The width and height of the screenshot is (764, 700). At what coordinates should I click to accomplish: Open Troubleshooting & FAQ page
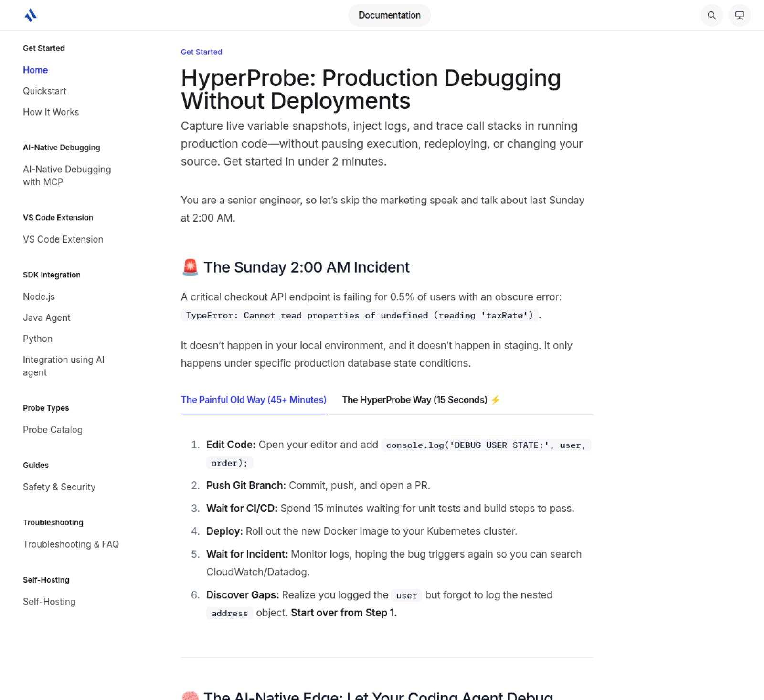click(71, 544)
